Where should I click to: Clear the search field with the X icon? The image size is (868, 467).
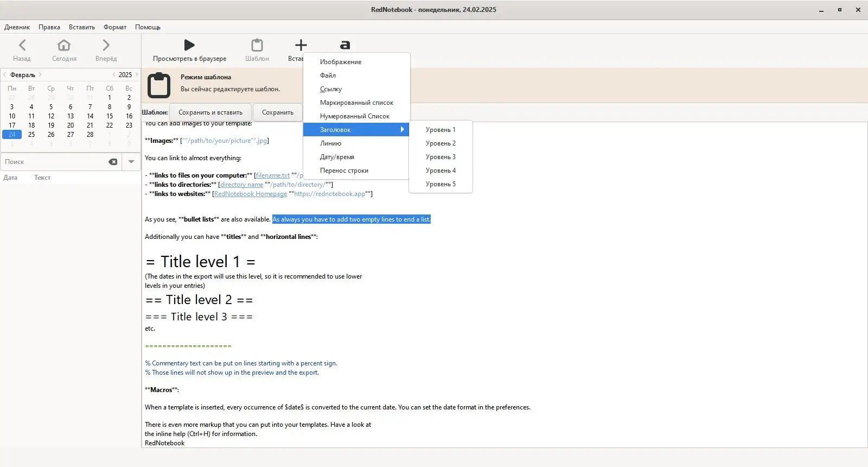(x=113, y=162)
